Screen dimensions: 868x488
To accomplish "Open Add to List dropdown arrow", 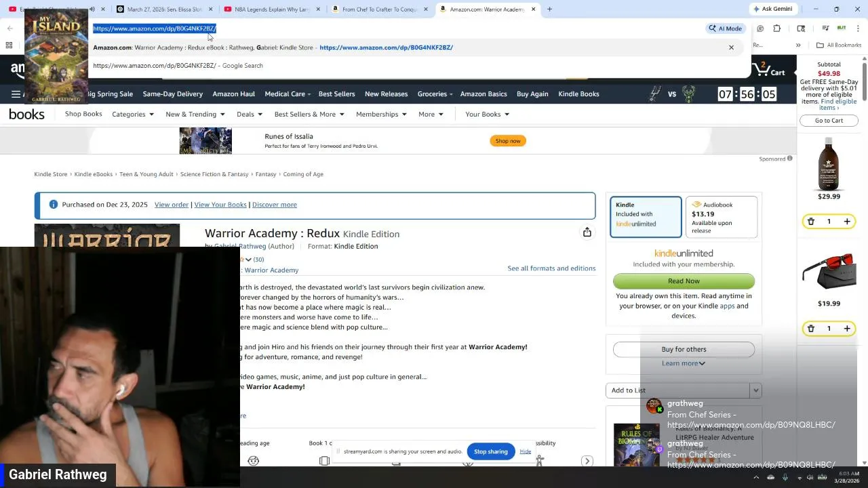I will click(755, 390).
